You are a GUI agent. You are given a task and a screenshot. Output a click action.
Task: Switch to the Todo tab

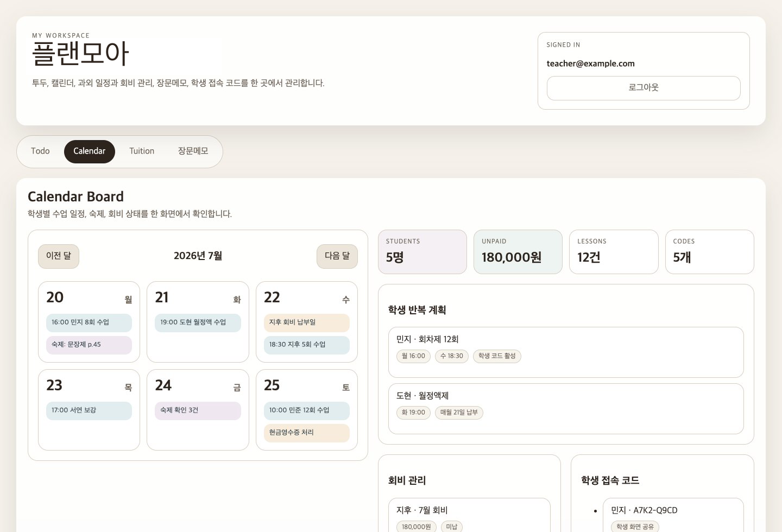tap(40, 151)
